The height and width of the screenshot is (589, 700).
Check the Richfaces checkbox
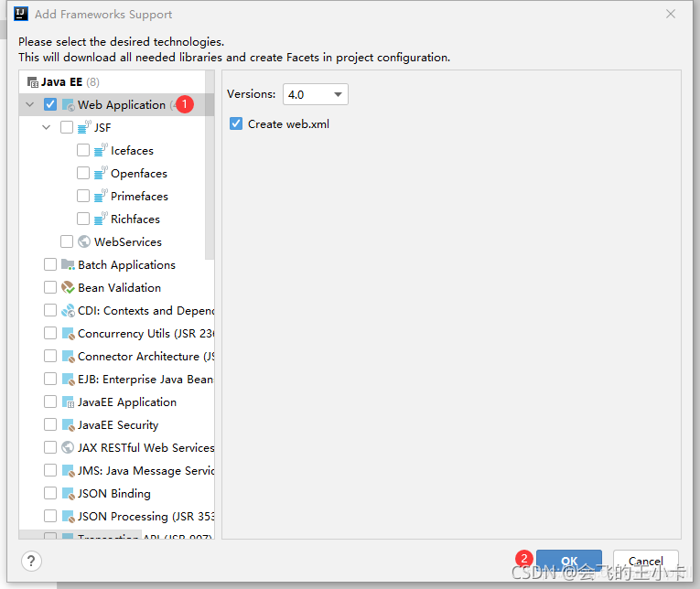83,219
